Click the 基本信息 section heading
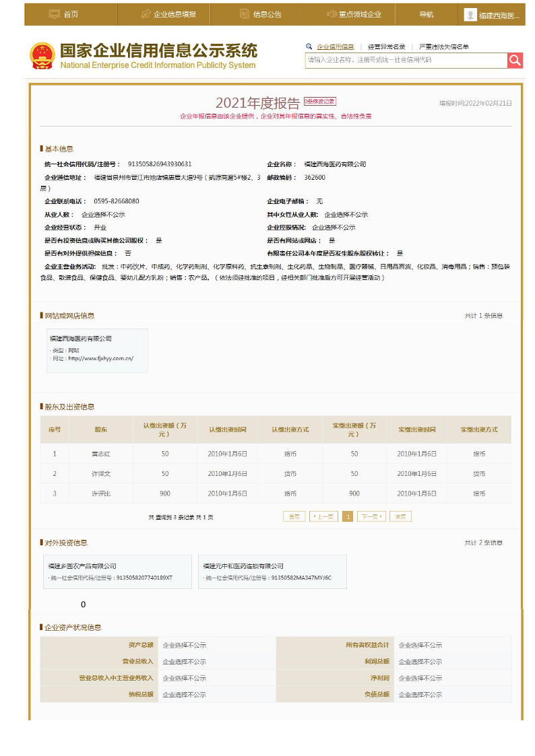Viewport: 535px width, 756px height. point(59,149)
